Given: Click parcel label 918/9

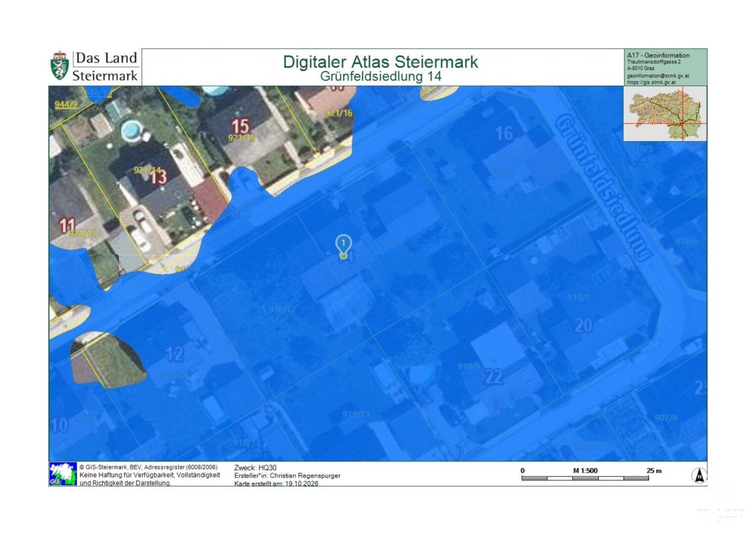Looking at the screenshot, I should click(x=469, y=366).
